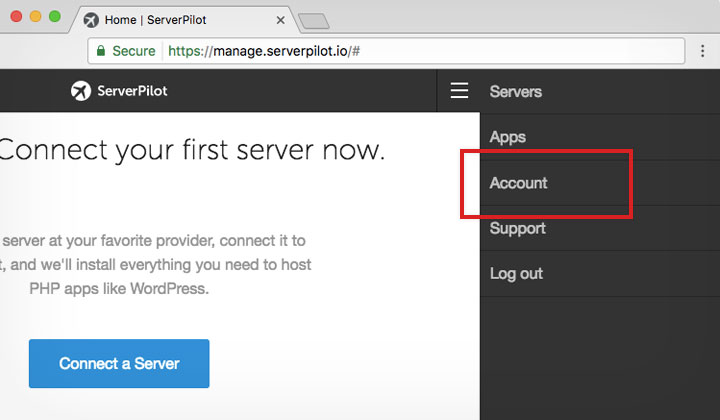Click the address bar URL field

[x=386, y=51]
